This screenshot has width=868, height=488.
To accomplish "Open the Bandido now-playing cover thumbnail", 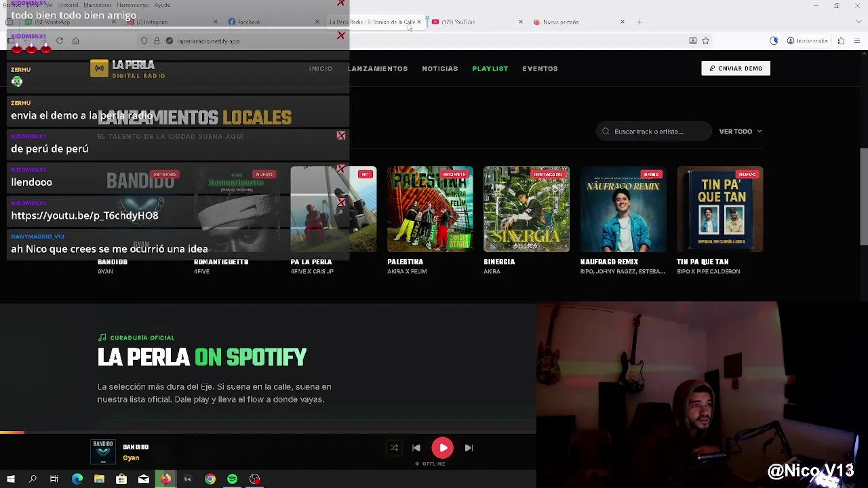I will (103, 452).
